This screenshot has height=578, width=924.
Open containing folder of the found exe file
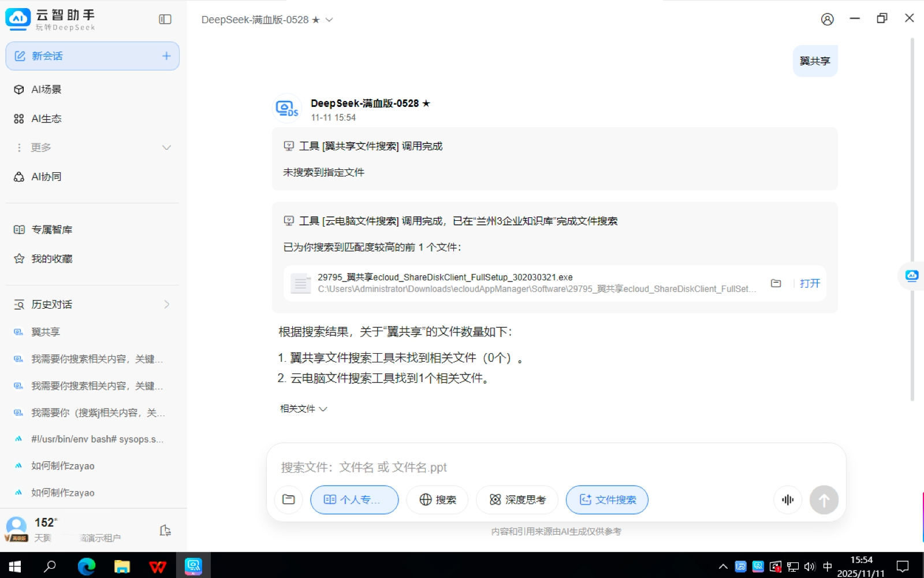tap(776, 283)
